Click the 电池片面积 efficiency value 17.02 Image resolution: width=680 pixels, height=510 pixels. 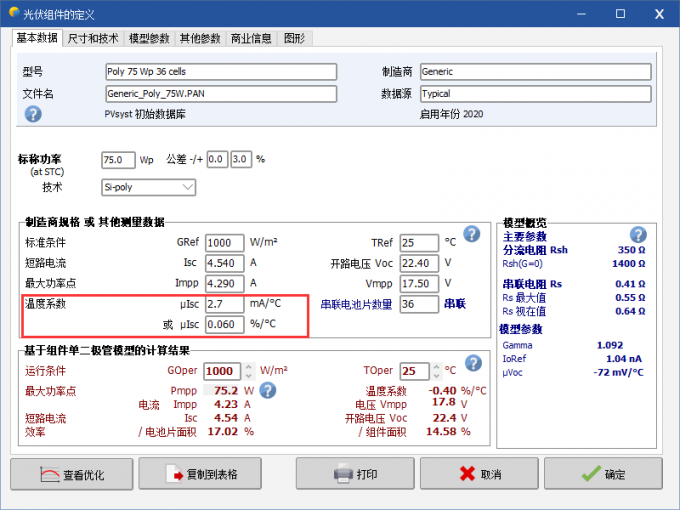tap(222, 432)
